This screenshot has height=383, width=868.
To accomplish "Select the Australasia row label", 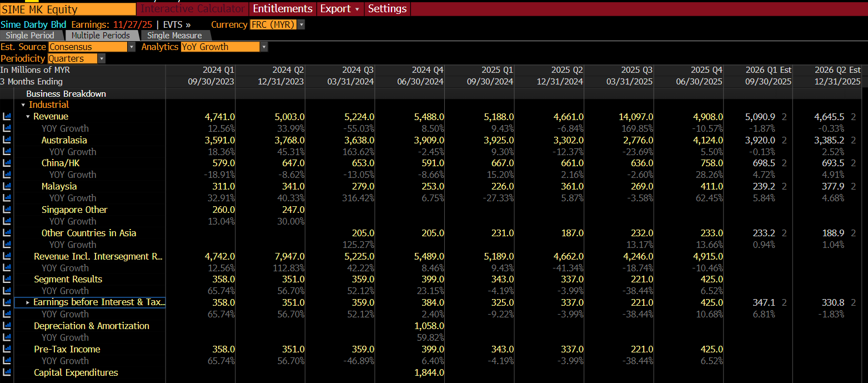I will pos(64,140).
